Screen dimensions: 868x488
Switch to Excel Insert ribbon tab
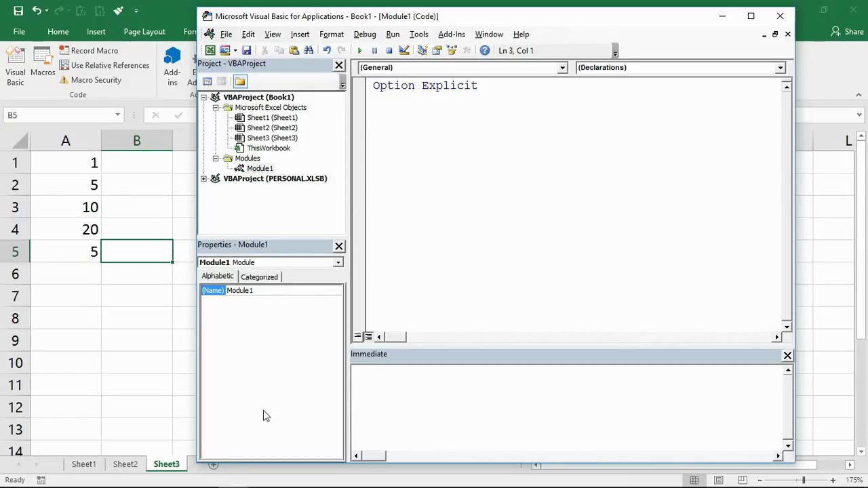click(96, 32)
